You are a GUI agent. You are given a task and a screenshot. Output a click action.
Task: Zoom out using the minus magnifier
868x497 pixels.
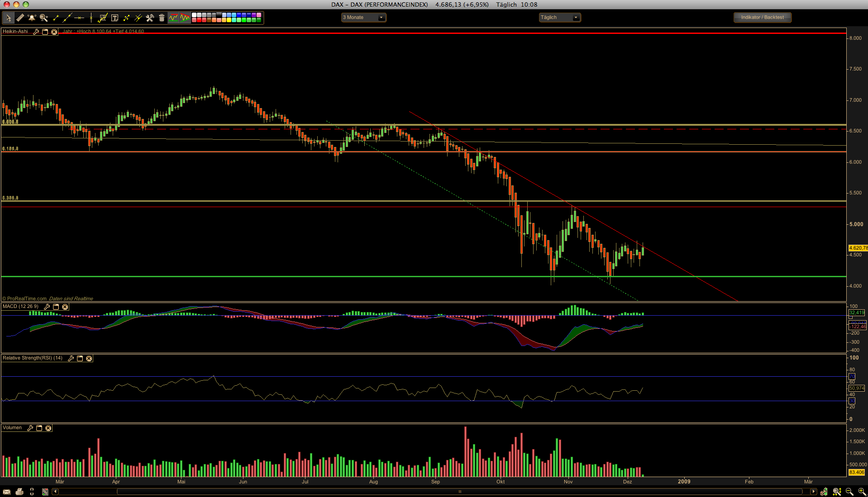849,492
